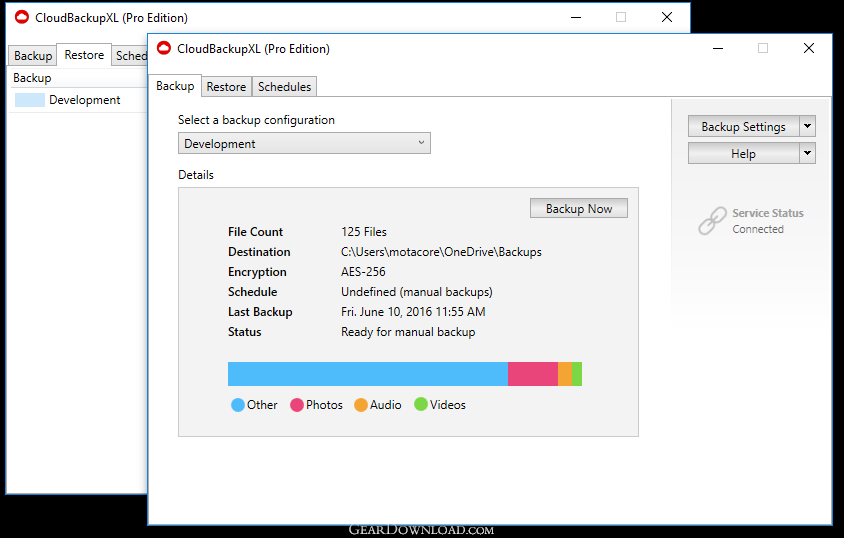This screenshot has height=538, width=844.
Task: Click the destination path C:\Users\motacore\OneDrive\Backups
Action: click(441, 252)
